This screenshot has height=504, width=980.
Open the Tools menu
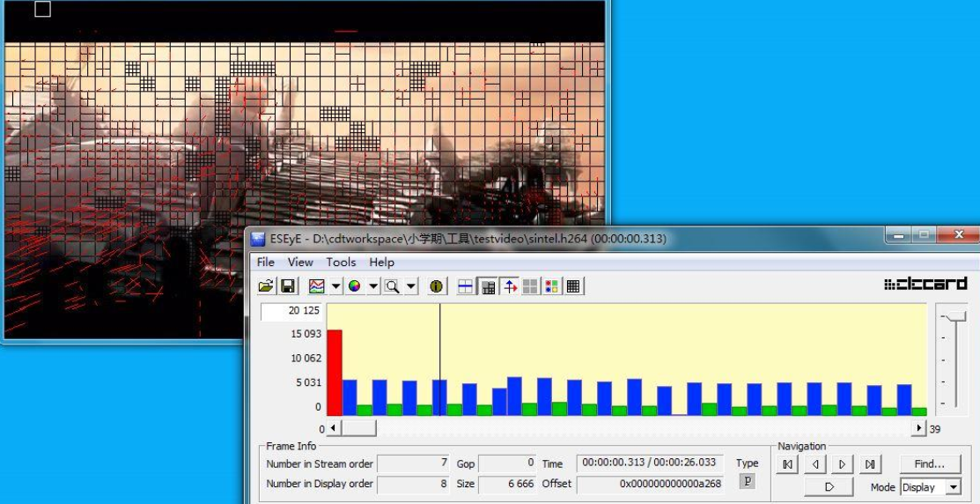pos(341,262)
